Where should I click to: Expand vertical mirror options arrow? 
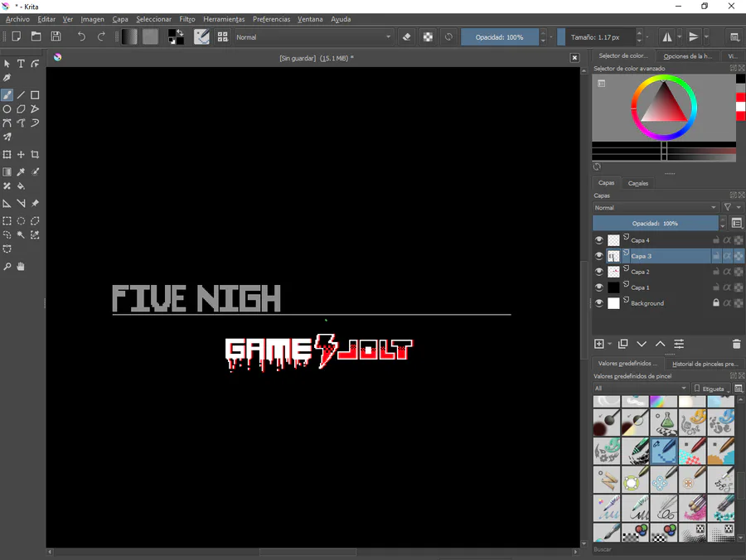pos(706,36)
